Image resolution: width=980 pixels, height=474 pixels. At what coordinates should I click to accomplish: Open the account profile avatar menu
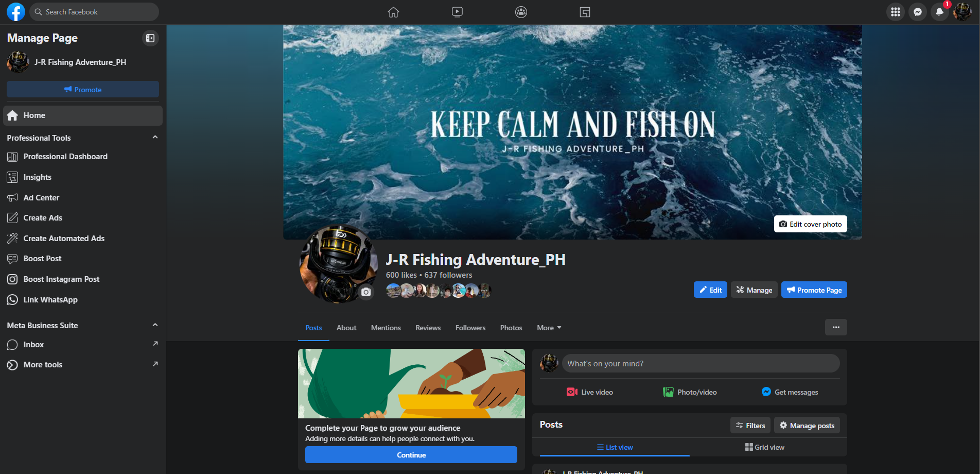pos(962,12)
